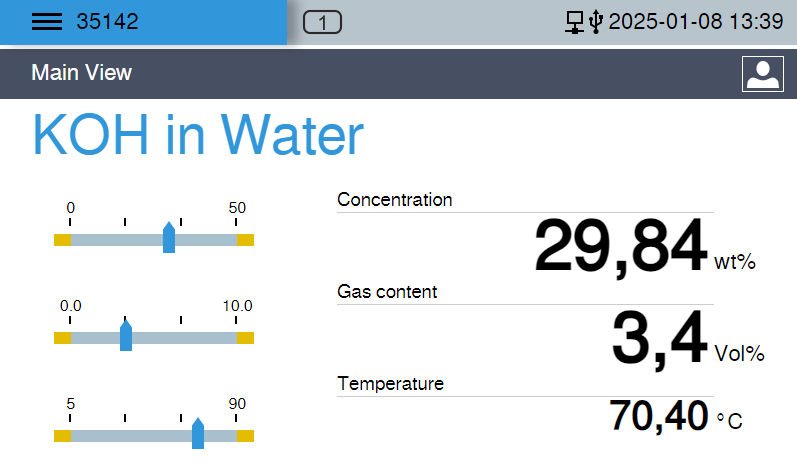Click the yellow left end of the 5–90 bar

point(62,436)
